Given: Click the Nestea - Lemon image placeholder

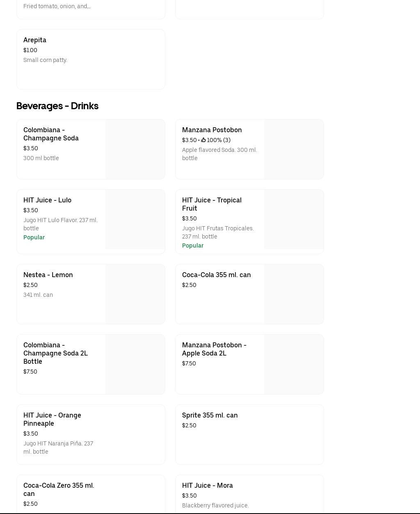Looking at the screenshot, I should click(x=135, y=294).
